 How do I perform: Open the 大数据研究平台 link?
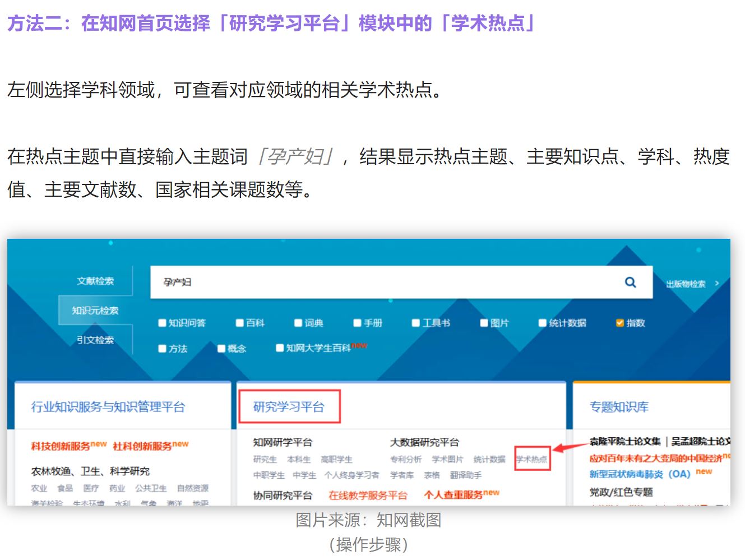click(x=424, y=442)
